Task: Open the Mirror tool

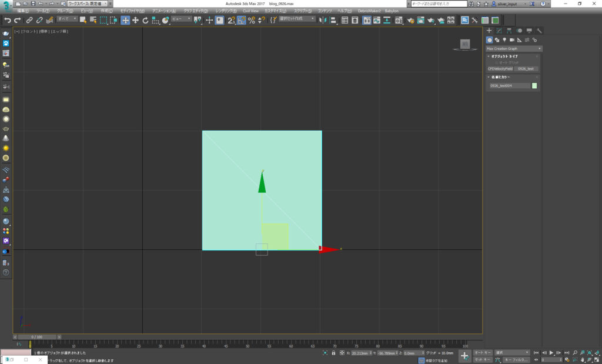Action: coord(324,20)
